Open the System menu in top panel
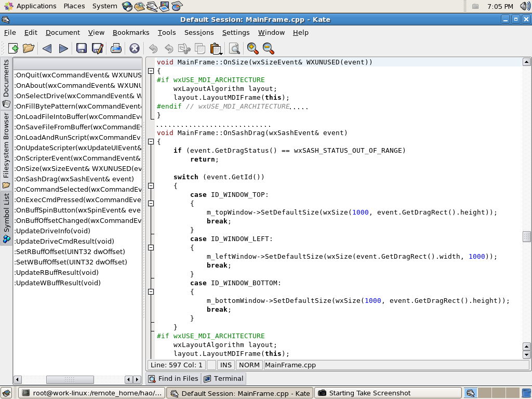This screenshot has height=399, width=532. click(104, 6)
